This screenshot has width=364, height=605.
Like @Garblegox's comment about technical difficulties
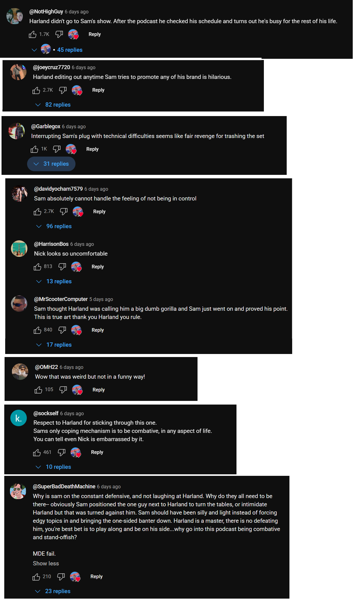point(34,149)
